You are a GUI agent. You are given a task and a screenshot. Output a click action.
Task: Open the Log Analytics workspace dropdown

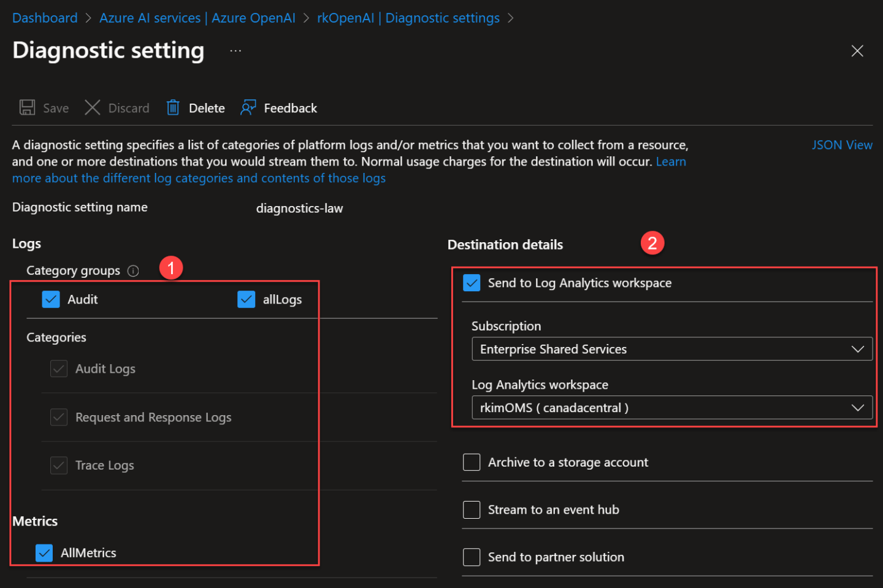pyautogui.click(x=857, y=407)
